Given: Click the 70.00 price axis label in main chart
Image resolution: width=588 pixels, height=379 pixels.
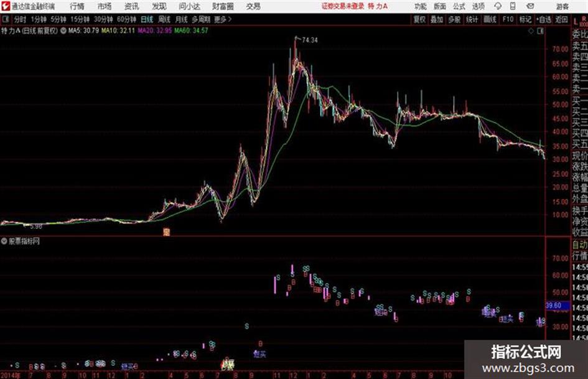Looking at the screenshot, I should pyautogui.click(x=560, y=49).
